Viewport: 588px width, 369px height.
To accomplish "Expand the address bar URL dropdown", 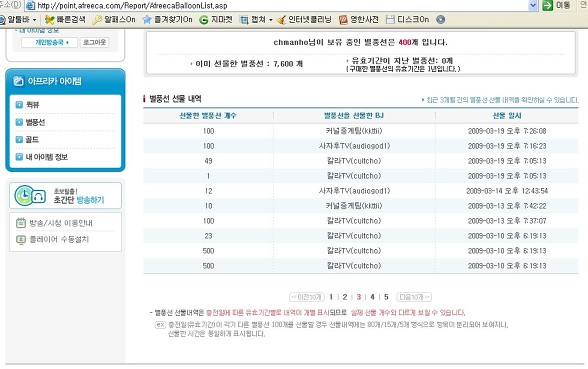I will pos(533,5).
